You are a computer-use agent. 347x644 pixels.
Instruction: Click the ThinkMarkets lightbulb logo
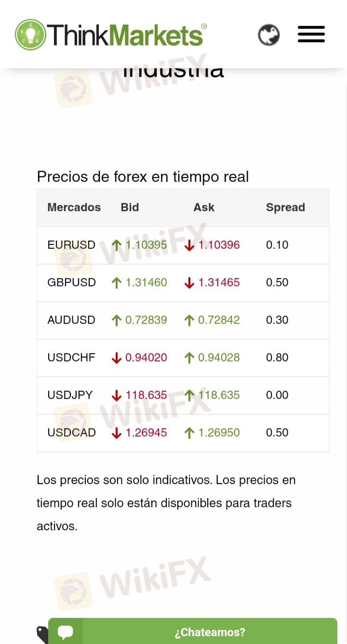pos(30,35)
